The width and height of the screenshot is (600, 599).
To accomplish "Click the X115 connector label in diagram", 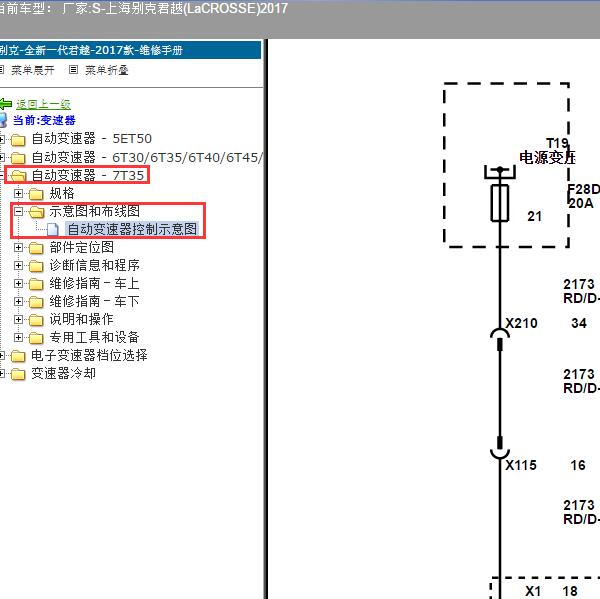I will [521, 465].
